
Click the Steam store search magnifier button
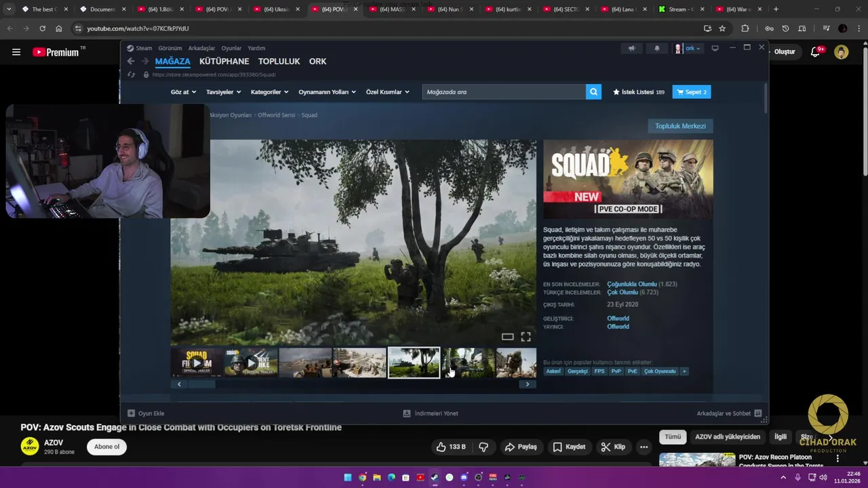[593, 92]
